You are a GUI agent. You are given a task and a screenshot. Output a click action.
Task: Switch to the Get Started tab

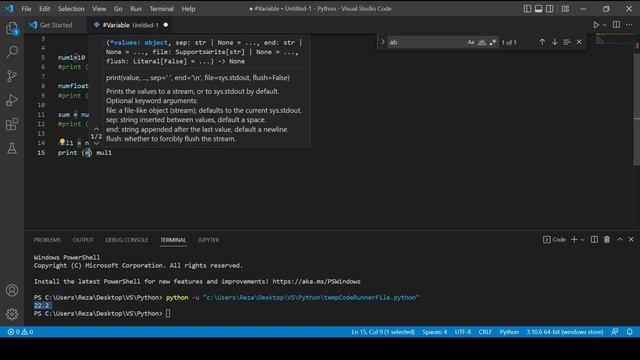[x=56, y=25]
